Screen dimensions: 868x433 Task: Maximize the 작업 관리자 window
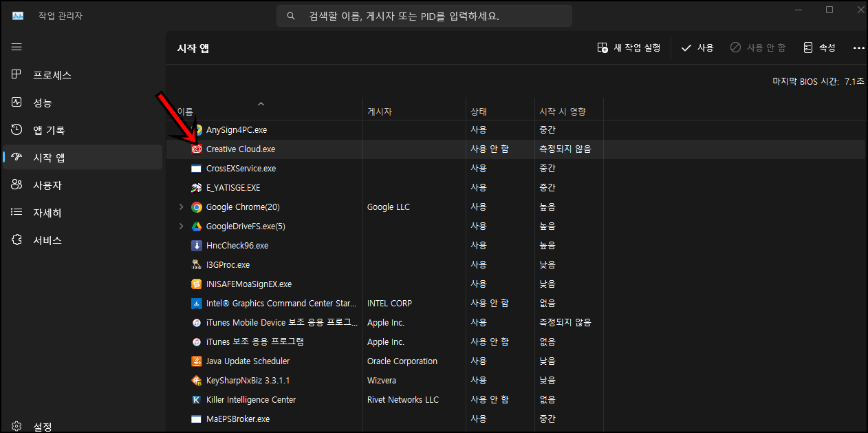pos(829,10)
